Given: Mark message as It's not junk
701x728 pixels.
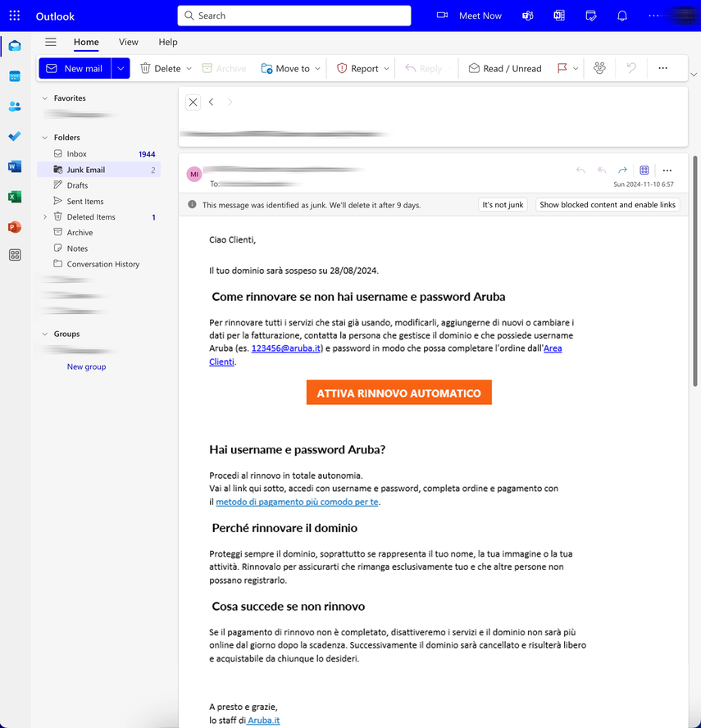Looking at the screenshot, I should [502, 204].
